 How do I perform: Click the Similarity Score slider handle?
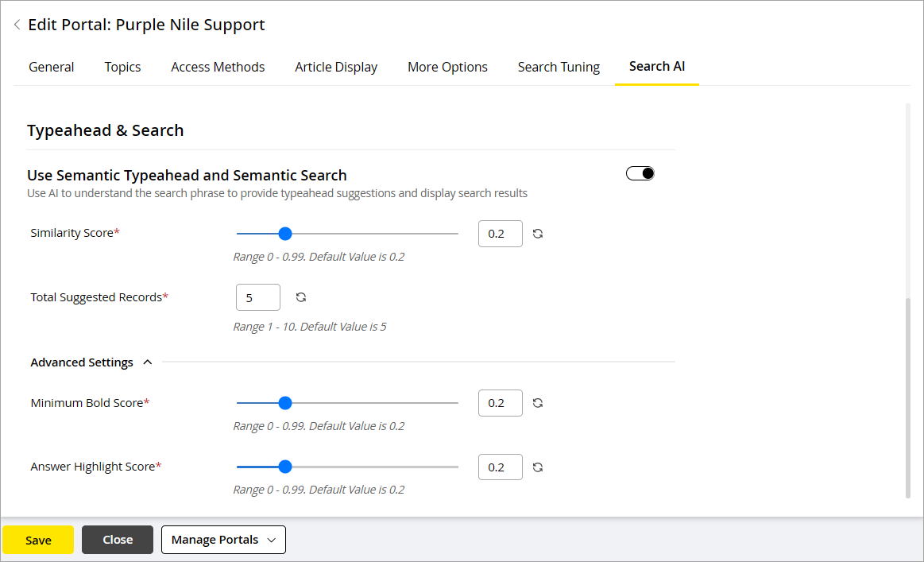(x=285, y=234)
